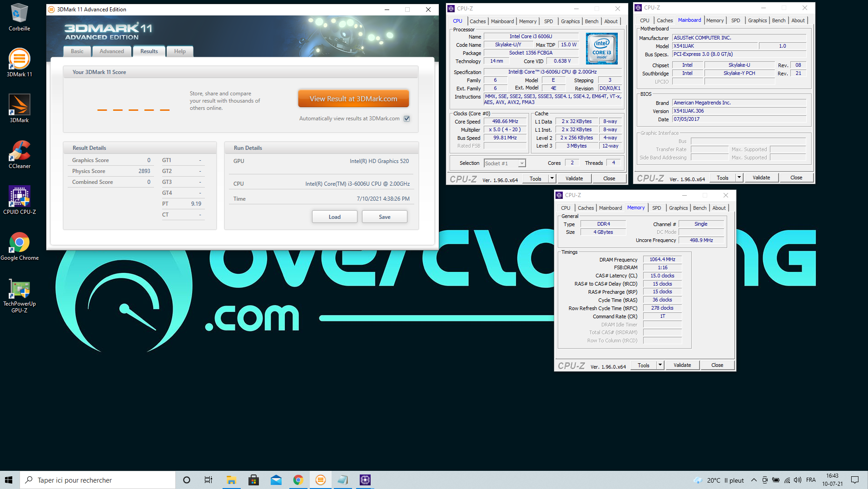
Task: Open Cortana circle icon in taskbar
Action: click(186, 480)
